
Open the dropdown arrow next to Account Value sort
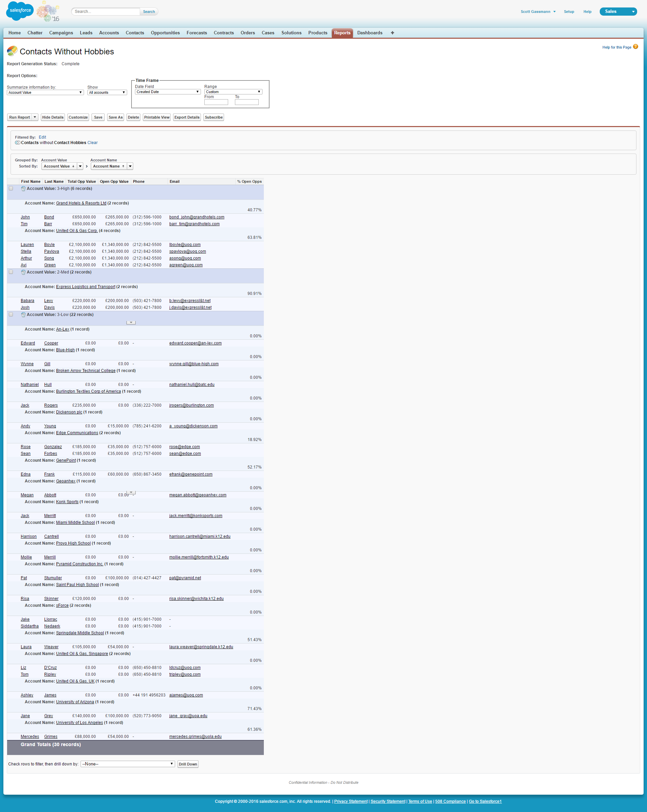click(x=80, y=166)
